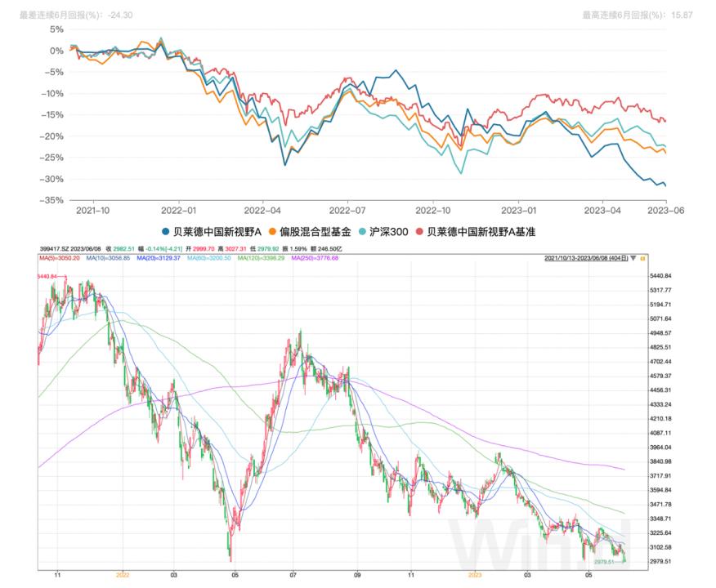
Task: Click the 2023-06 date axis label
Action: coord(666,211)
